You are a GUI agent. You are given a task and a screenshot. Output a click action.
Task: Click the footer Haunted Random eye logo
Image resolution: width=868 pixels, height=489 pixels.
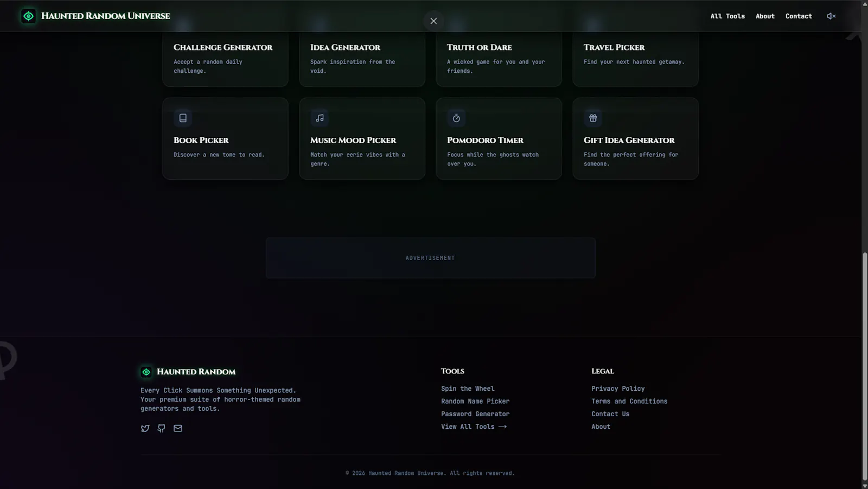pos(146,372)
